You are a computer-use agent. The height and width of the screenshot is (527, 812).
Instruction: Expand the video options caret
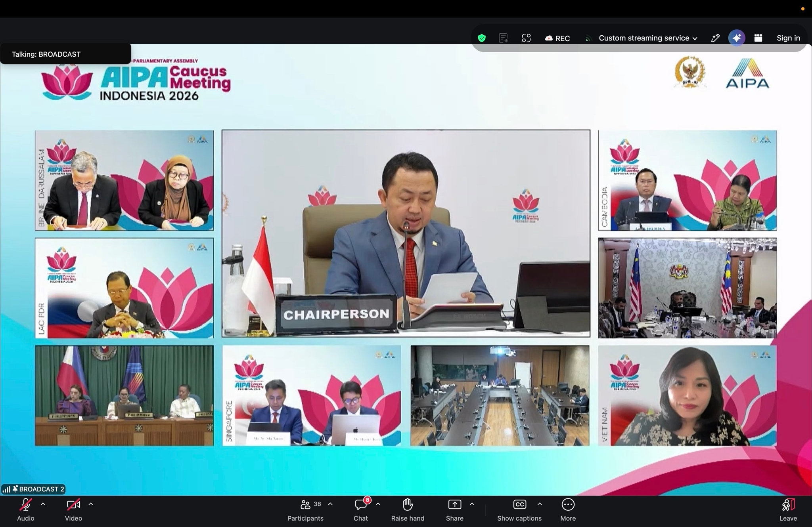point(91,504)
